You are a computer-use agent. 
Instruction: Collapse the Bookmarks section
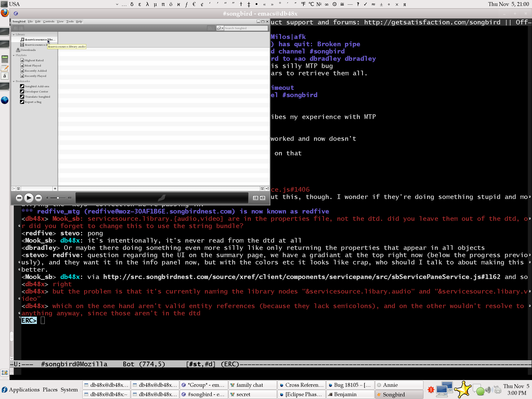tap(14, 81)
